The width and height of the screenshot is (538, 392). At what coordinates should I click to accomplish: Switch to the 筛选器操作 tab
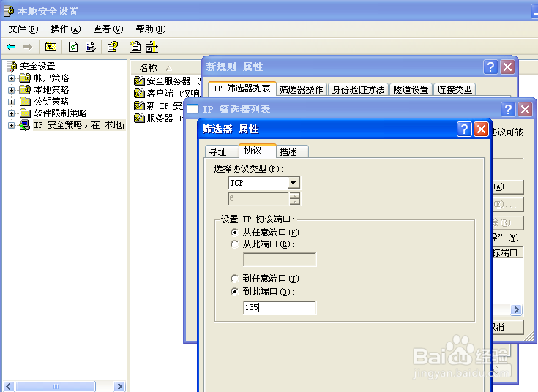tap(302, 89)
